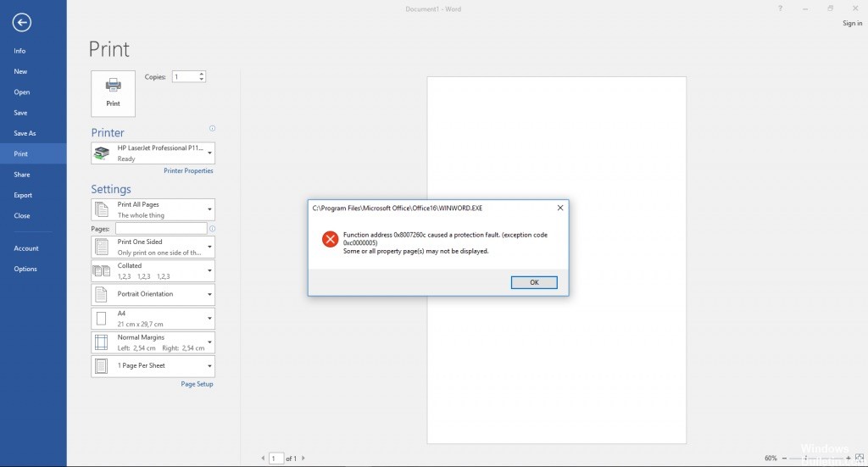Viewport: 868px width, 467px height.
Task: Open the Info tab in sidebar
Action: point(33,51)
